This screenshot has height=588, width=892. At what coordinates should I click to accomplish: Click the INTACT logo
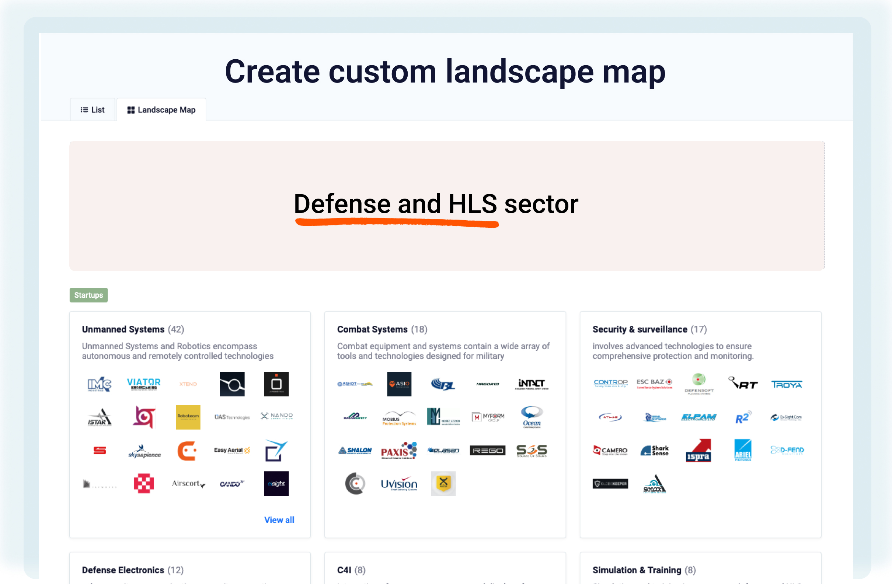[532, 384]
